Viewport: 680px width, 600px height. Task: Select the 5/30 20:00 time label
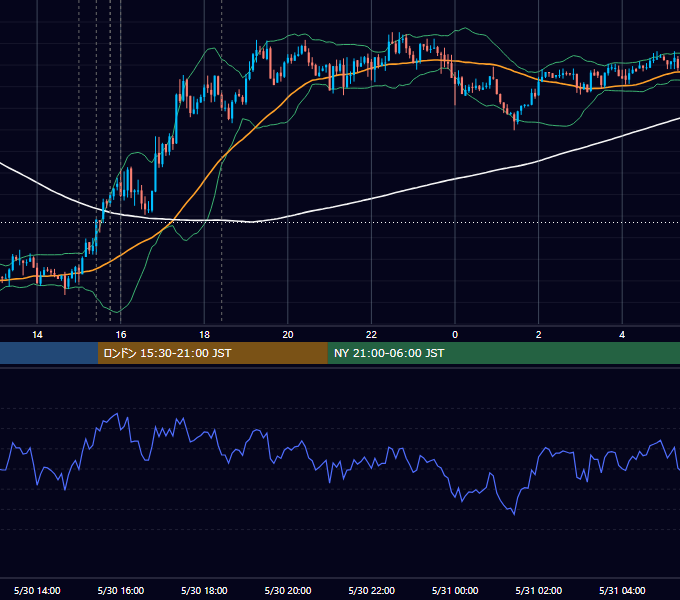288,590
